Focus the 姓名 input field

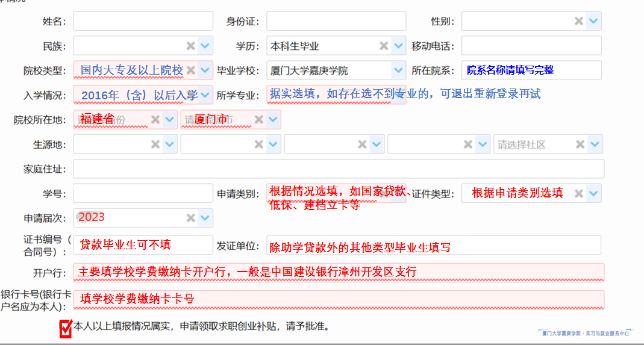point(143,21)
